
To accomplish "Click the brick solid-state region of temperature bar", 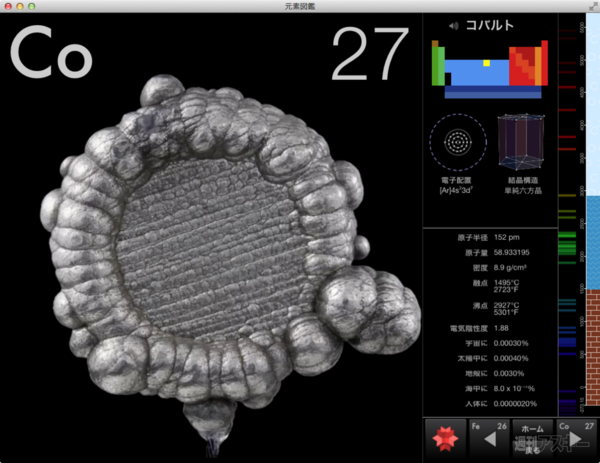I will (x=593, y=347).
